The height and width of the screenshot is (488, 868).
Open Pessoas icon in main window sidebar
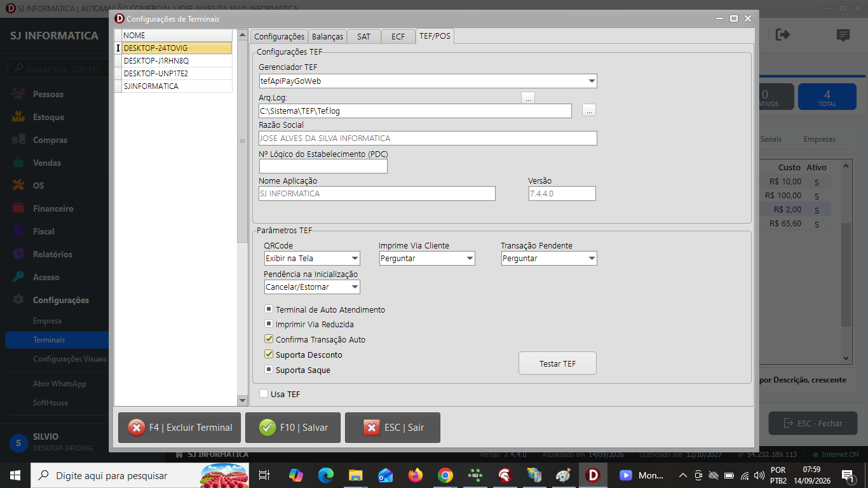(19, 94)
